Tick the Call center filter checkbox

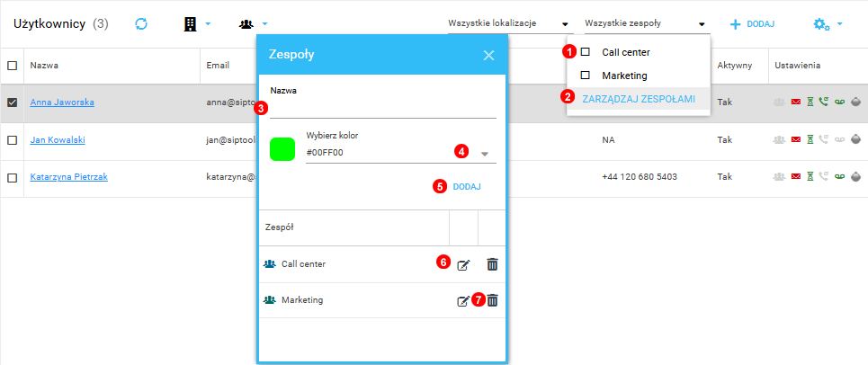tap(586, 52)
